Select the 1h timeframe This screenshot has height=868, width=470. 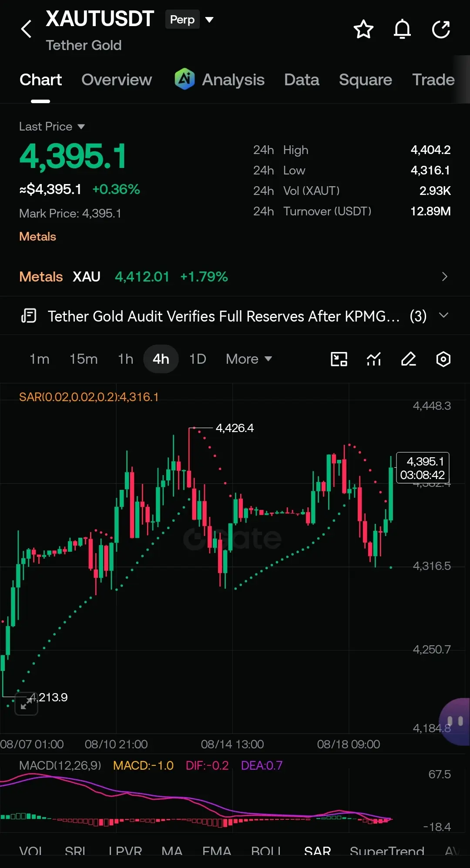[x=125, y=359]
